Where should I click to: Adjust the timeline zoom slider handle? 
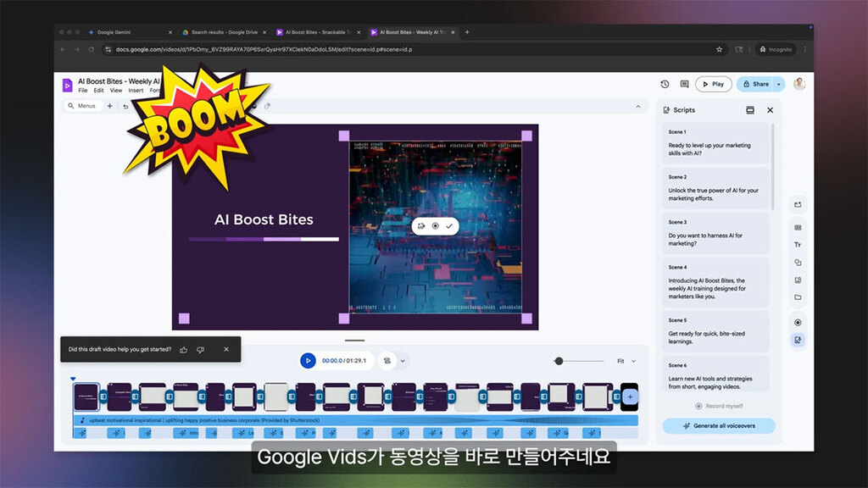[559, 361]
